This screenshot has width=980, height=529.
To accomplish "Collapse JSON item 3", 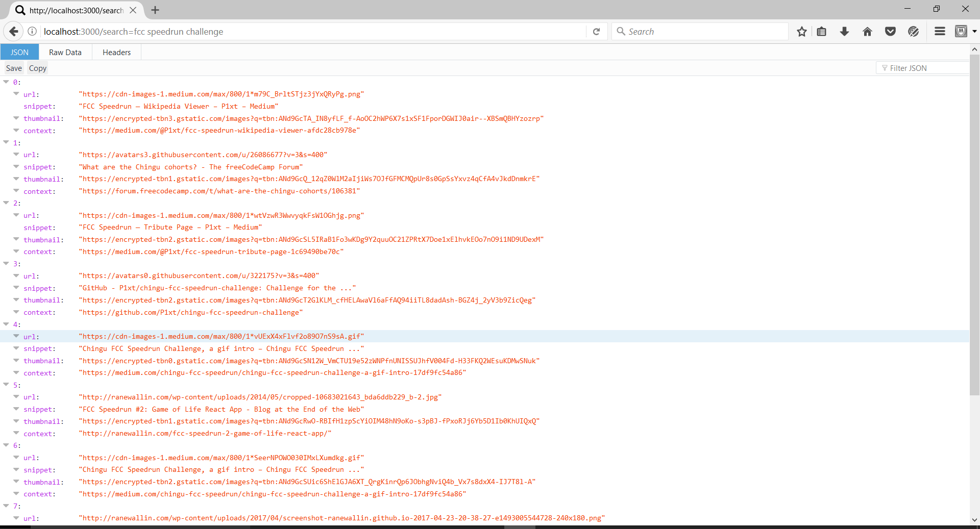I will click(x=6, y=264).
